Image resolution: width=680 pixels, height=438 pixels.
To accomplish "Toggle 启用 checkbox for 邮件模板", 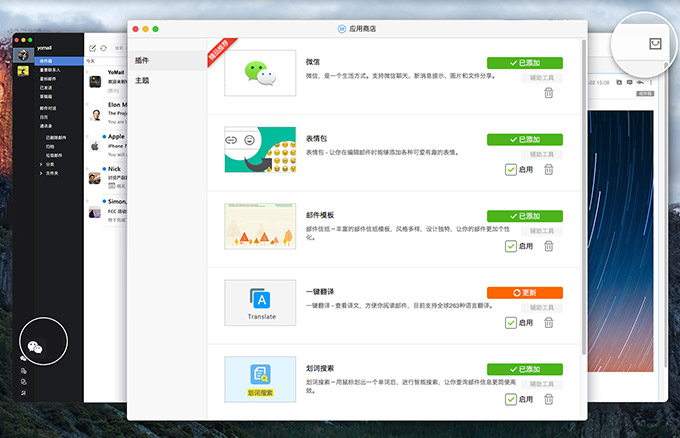I will (511, 246).
